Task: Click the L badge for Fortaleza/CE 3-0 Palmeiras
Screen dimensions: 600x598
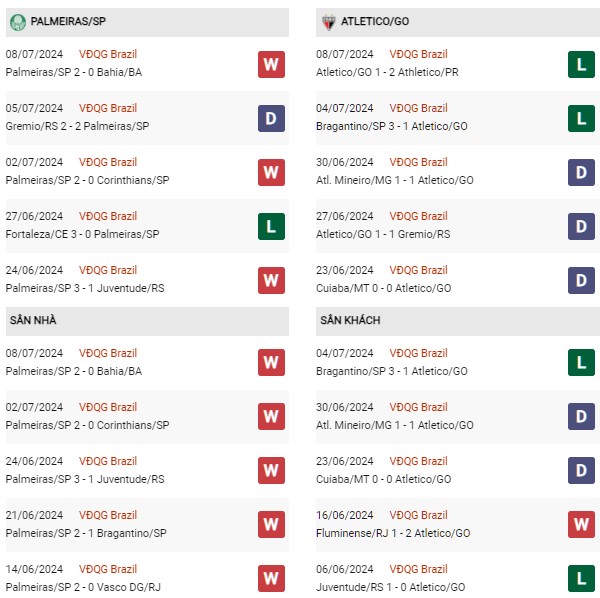Action: [x=271, y=226]
